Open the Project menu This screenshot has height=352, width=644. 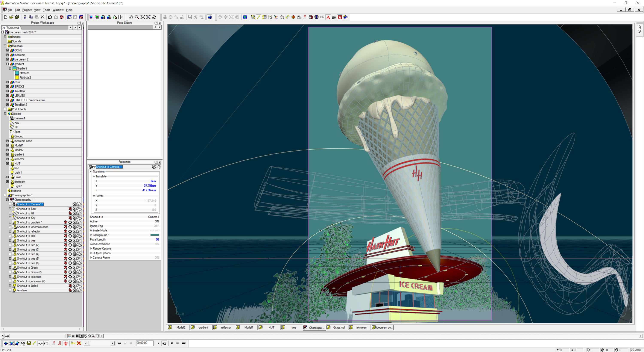pyautogui.click(x=27, y=10)
